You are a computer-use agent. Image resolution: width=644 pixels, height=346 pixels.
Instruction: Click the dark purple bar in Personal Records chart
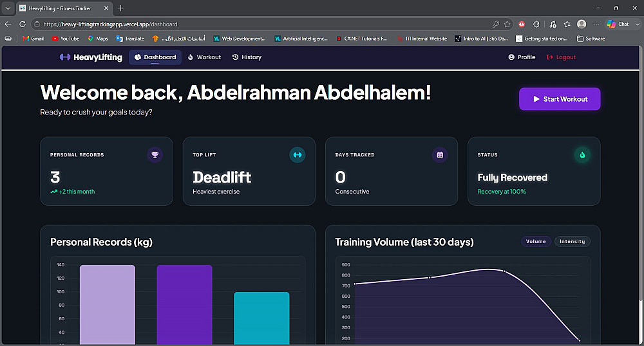click(184, 305)
